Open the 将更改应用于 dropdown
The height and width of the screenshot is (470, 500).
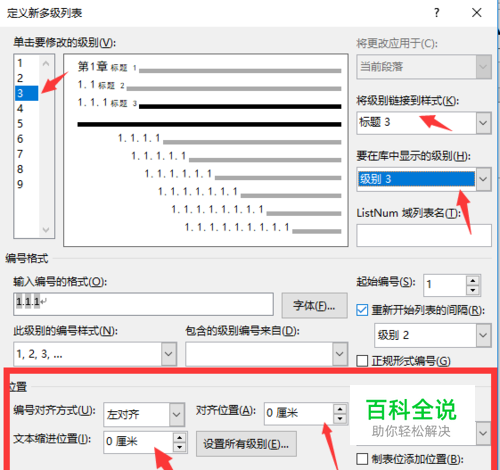[484, 67]
